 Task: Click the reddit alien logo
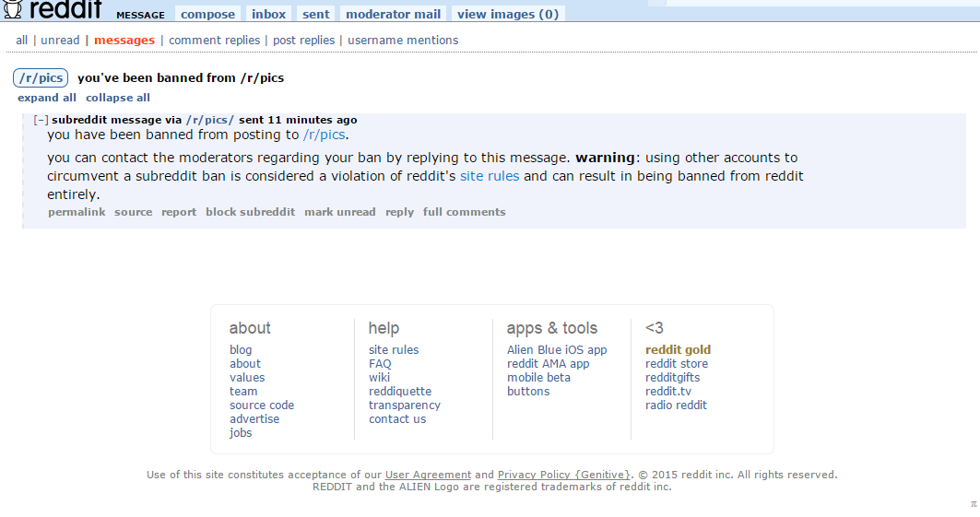coord(13,8)
